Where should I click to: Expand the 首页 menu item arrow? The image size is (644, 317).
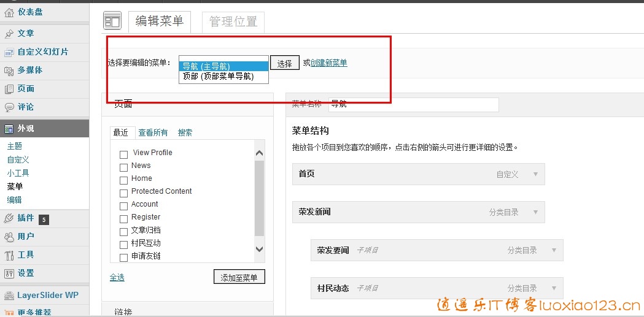[x=535, y=174]
